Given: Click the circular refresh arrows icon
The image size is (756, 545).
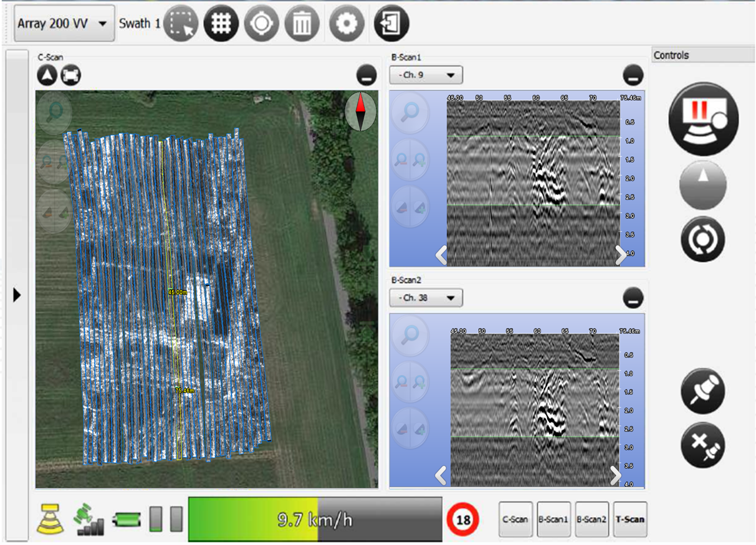Looking at the screenshot, I should (x=703, y=239).
